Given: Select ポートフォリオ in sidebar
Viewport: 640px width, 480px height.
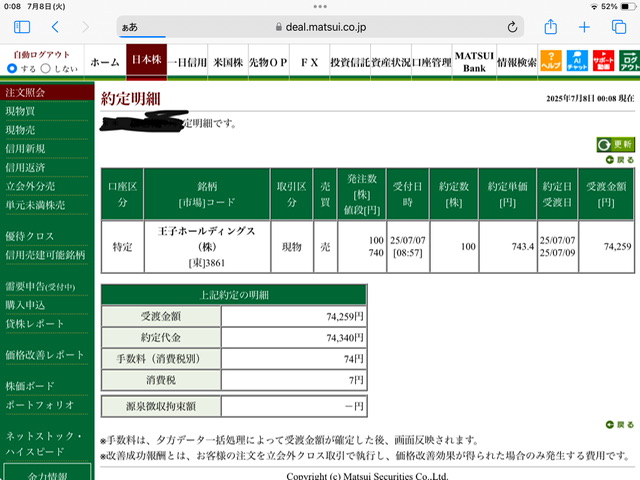Looking at the screenshot, I should (x=40, y=404).
